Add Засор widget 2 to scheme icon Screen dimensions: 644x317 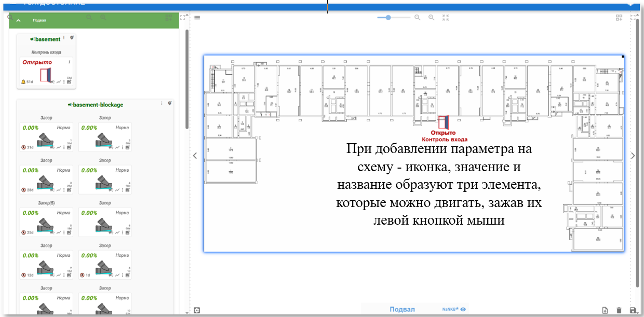point(127,147)
